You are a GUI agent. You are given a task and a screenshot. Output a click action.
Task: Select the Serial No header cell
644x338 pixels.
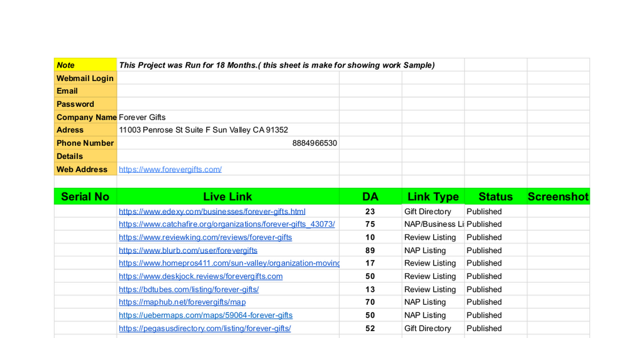coord(85,196)
